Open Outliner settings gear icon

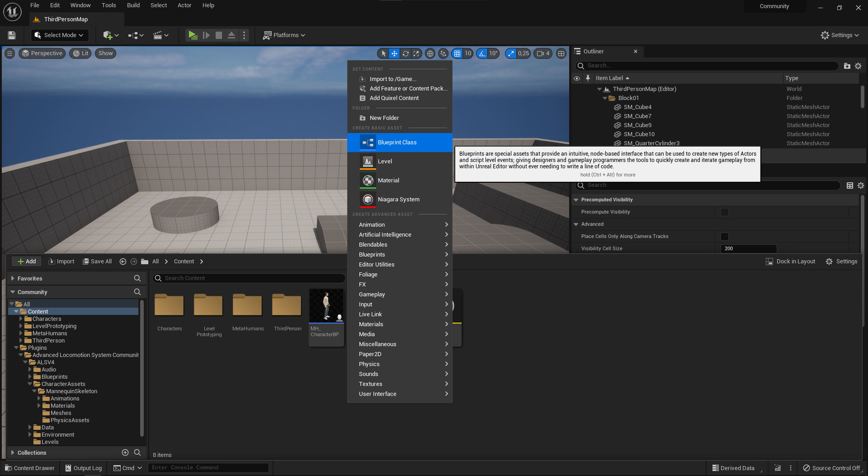[858, 66]
